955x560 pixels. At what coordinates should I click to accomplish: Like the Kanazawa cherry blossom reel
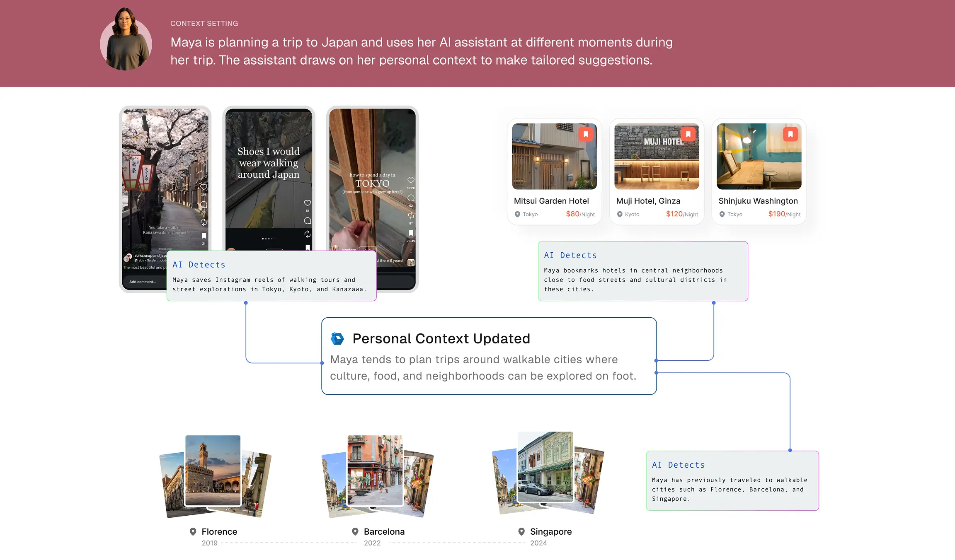tap(204, 187)
